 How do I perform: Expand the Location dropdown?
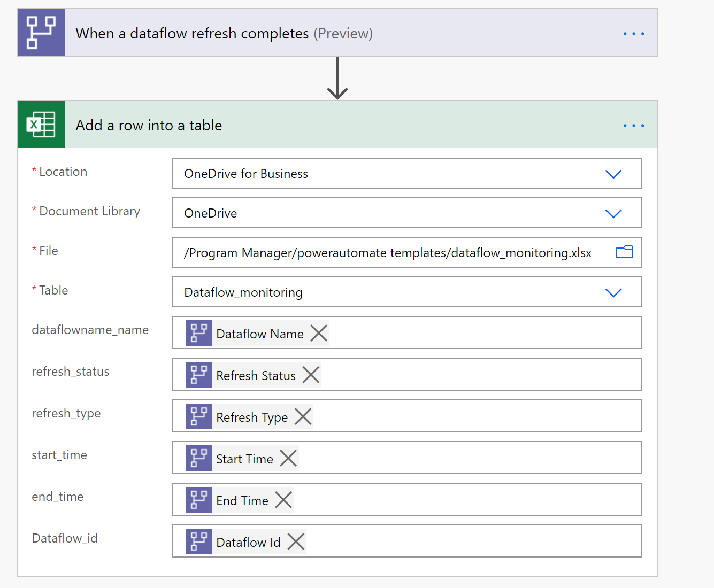(613, 174)
